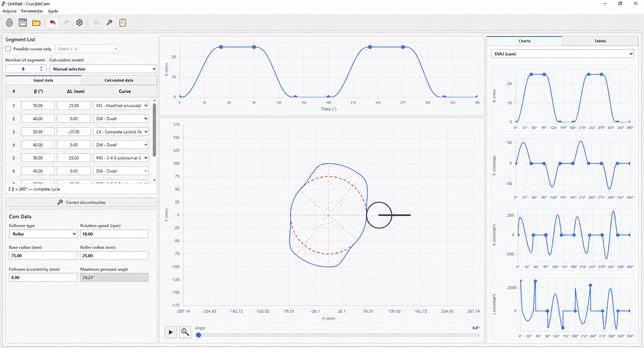Click the Correct discontinuities button
This screenshot has width=644, height=348.
[81, 202]
